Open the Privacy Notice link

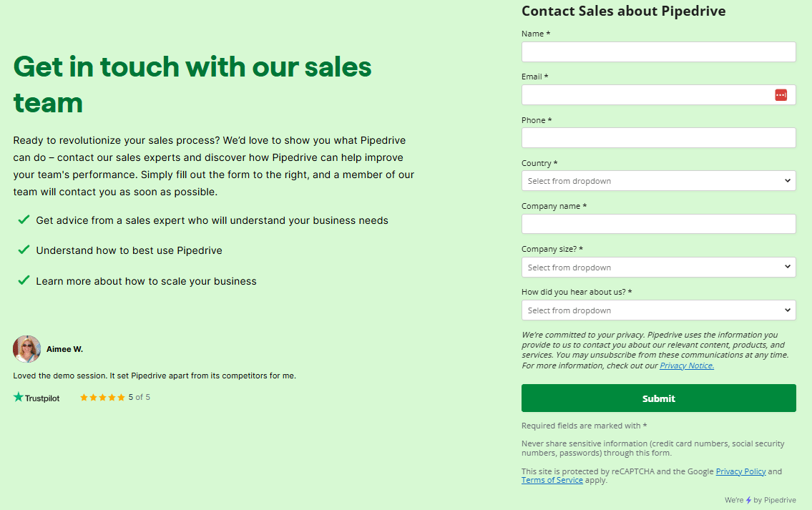(687, 366)
